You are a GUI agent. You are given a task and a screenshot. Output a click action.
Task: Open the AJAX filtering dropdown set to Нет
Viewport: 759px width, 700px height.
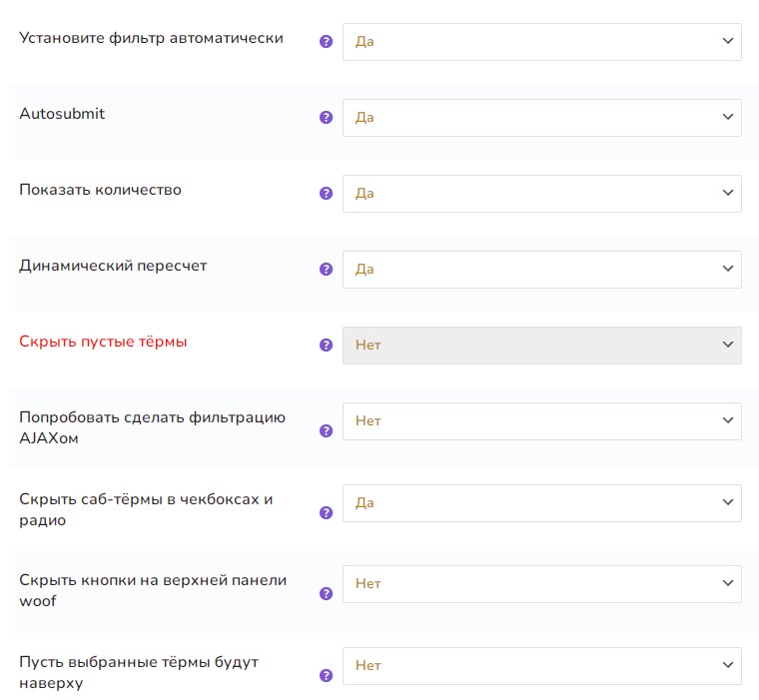541,421
